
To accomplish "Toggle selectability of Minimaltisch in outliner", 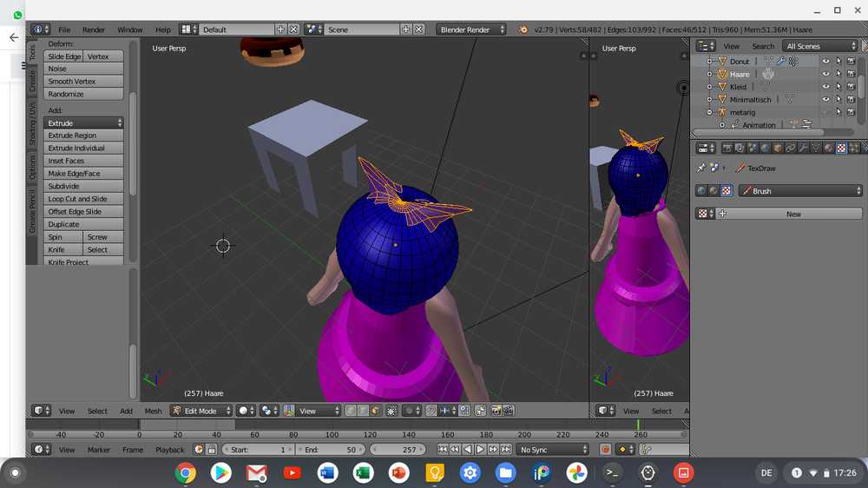I will [838, 100].
